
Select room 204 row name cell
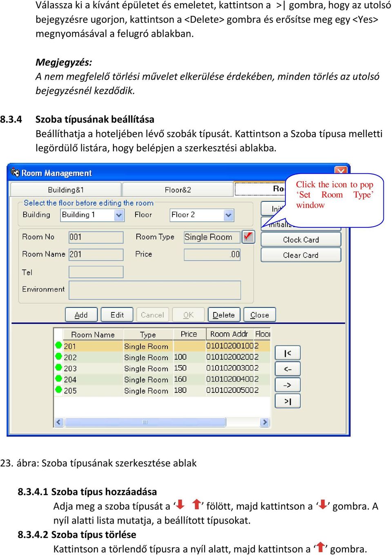(93, 379)
